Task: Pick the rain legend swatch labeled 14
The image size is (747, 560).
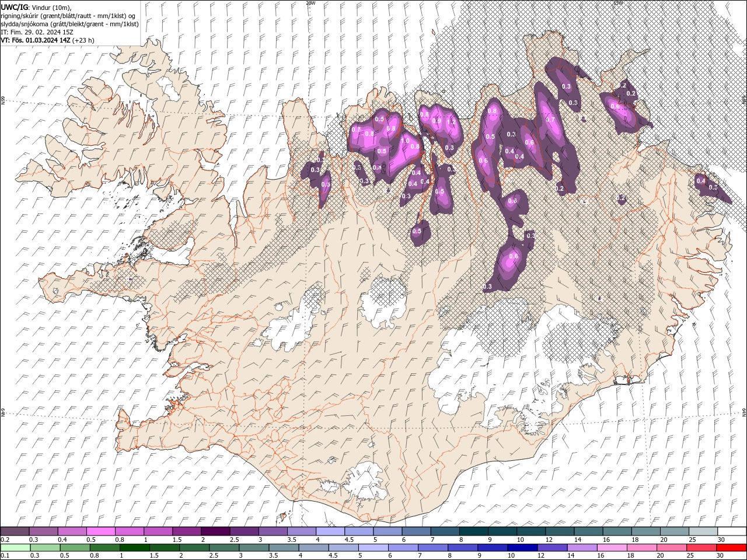Action: click(582, 548)
